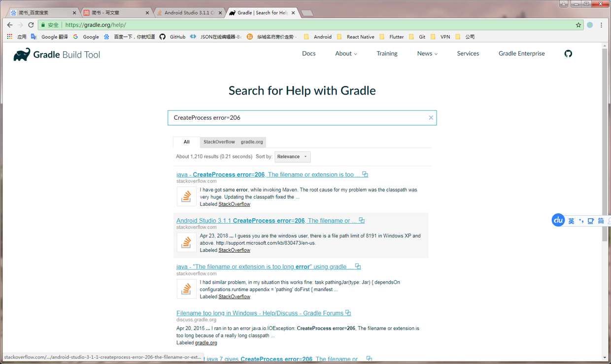Open the Git bookmarks folder
Screen dimensions: 611x364
tap(417, 37)
